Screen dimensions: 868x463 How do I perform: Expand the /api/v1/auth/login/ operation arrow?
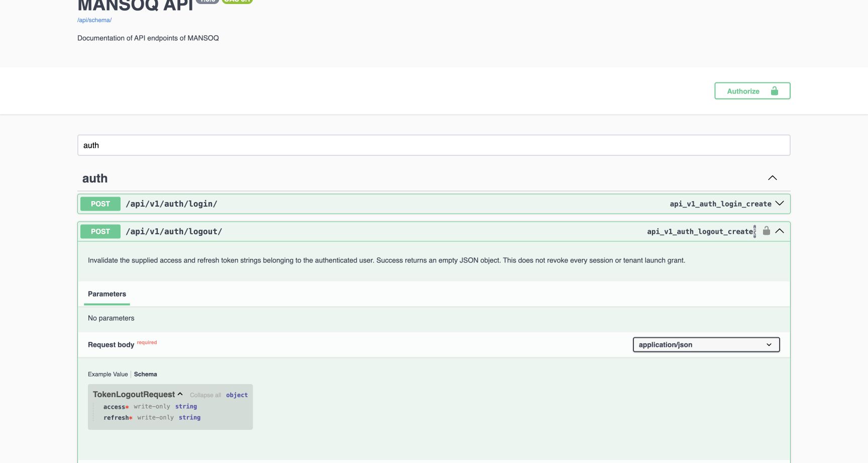click(x=780, y=204)
